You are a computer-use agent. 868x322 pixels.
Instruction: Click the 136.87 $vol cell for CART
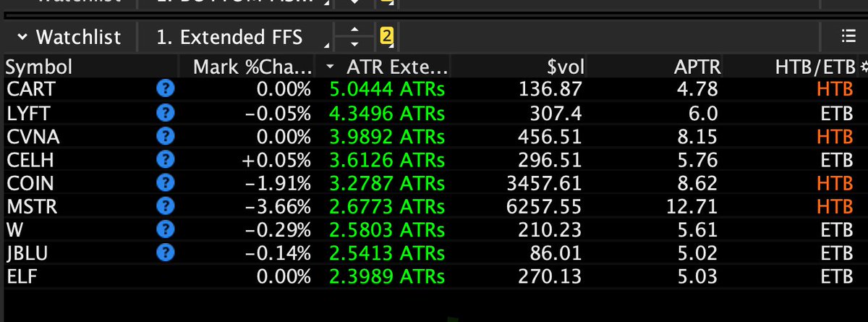tap(550, 90)
